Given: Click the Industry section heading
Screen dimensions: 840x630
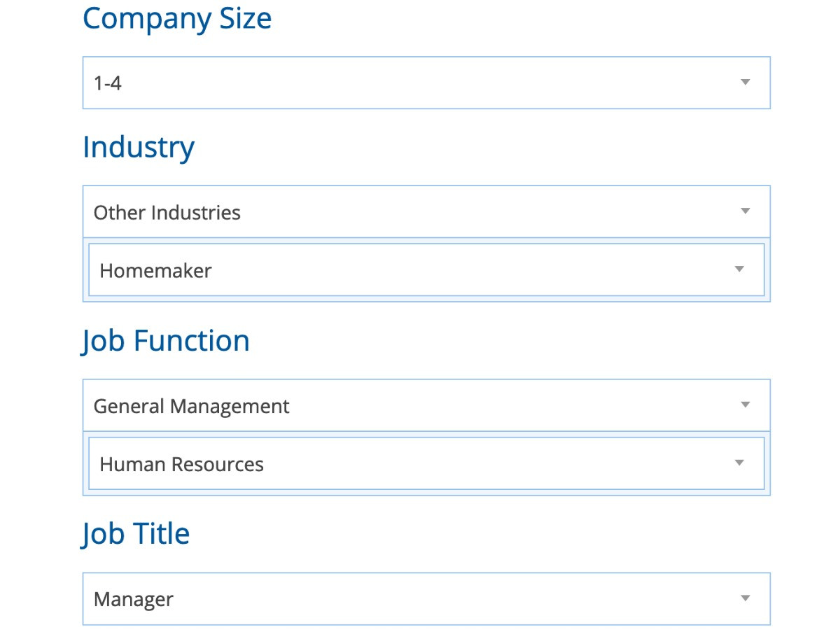Looking at the screenshot, I should pyautogui.click(x=139, y=147).
